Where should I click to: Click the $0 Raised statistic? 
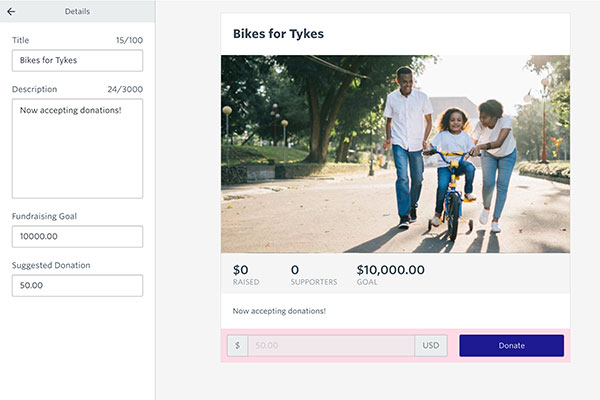(245, 275)
